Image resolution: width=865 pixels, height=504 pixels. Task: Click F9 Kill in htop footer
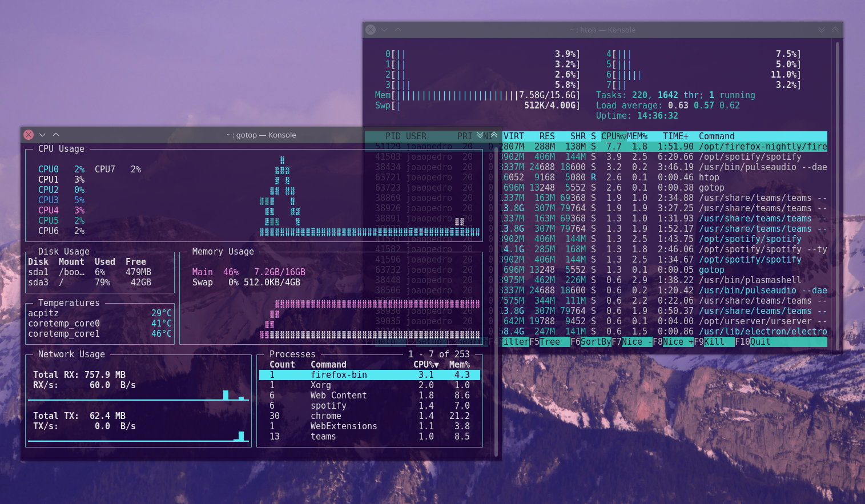point(714,342)
